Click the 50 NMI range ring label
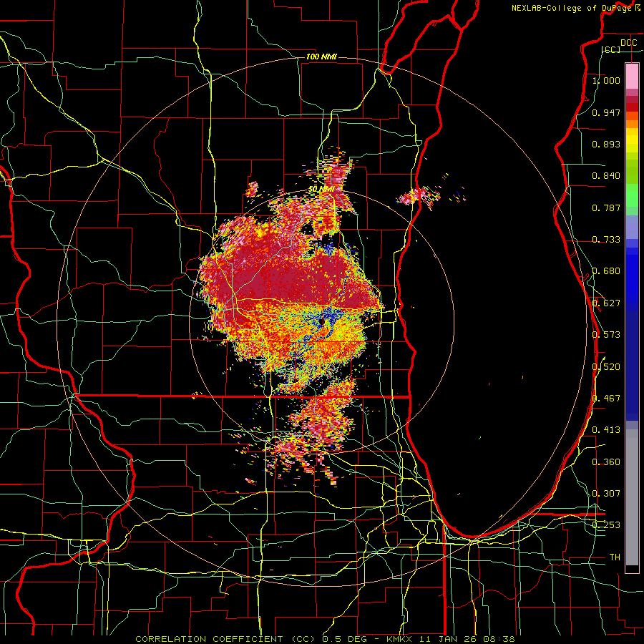Viewport: 644px width, 644px height. 321,190
